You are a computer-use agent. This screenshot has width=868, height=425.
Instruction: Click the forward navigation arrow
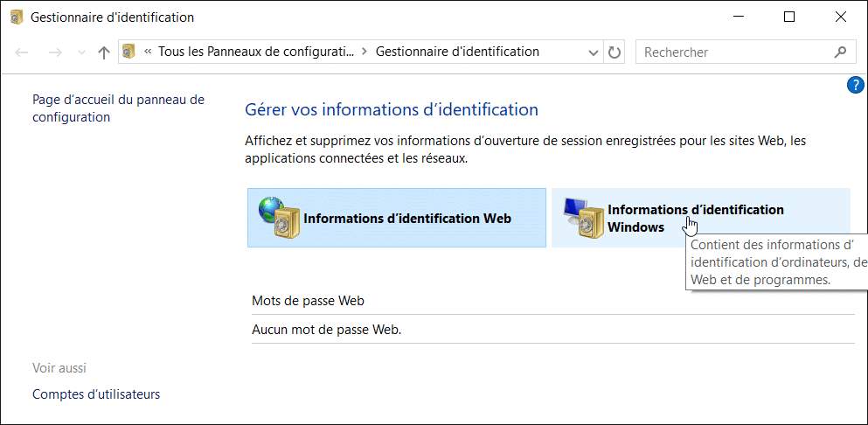[55, 52]
